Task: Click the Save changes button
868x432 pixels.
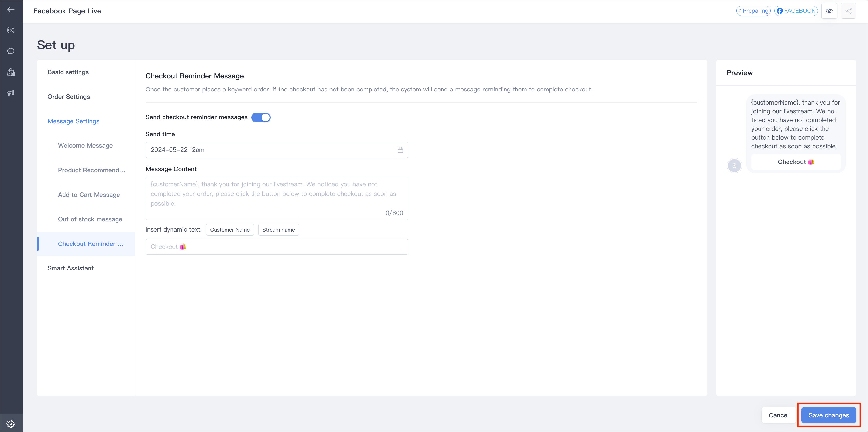Action: coord(829,415)
